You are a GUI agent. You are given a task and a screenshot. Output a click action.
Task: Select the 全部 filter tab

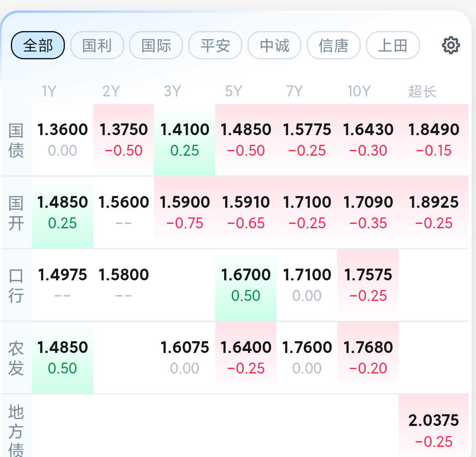pos(38,45)
